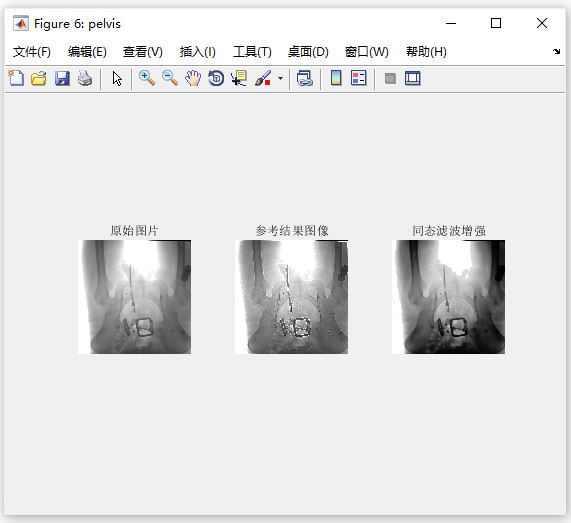Activate the Zoom In magnifier tool
This screenshot has height=523, width=571.
pos(147,78)
